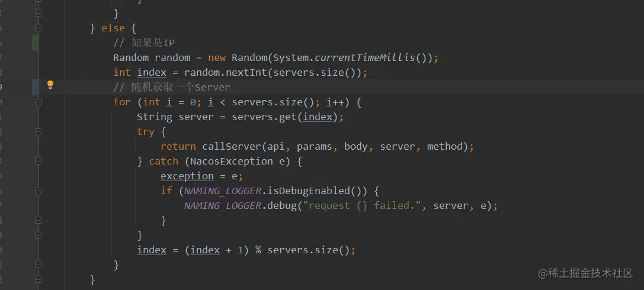This screenshot has height=290, width=644.
Task: Click the 'return' keyword
Action: point(178,146)
